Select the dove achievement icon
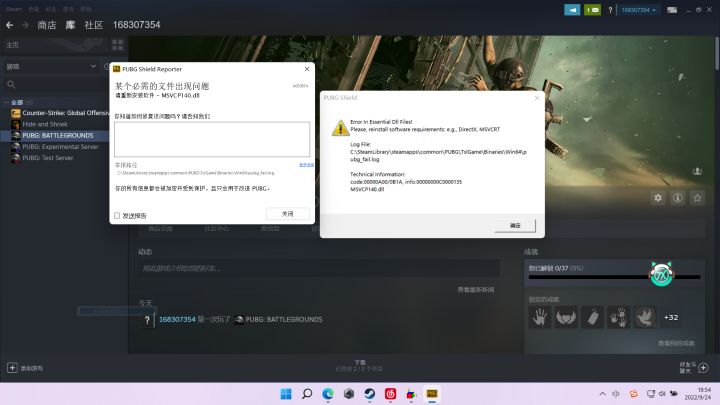 click(x=644, y=317)
